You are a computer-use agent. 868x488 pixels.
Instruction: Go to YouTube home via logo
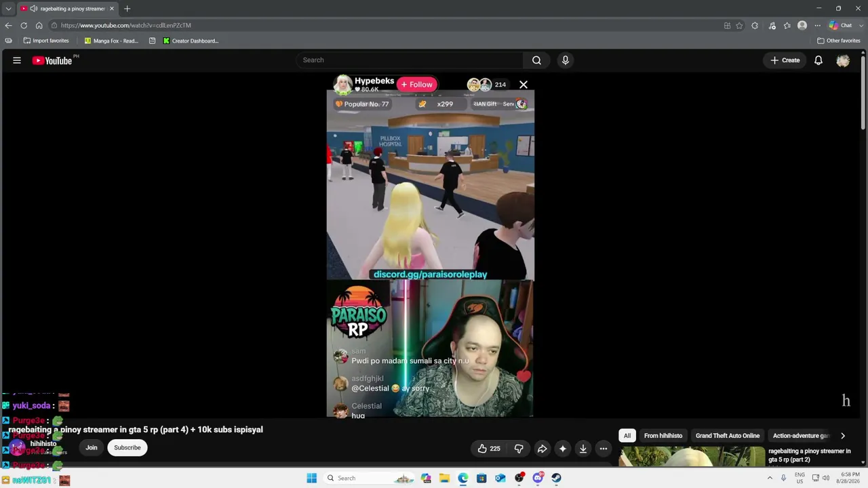pos(52,60)
